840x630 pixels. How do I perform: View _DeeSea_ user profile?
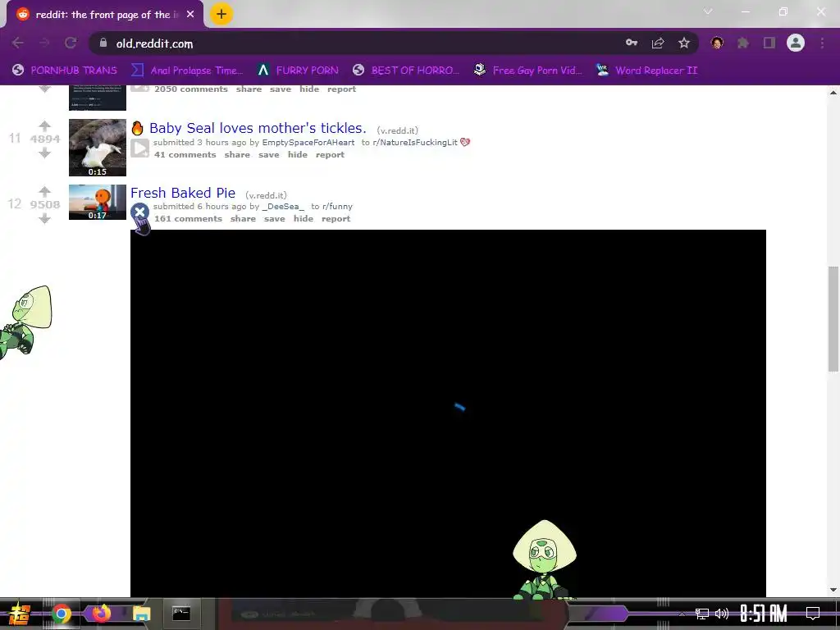(x=283, y=206)
